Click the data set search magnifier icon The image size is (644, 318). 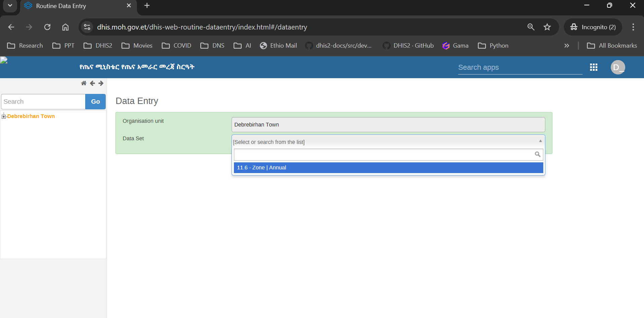coord(538,154)
